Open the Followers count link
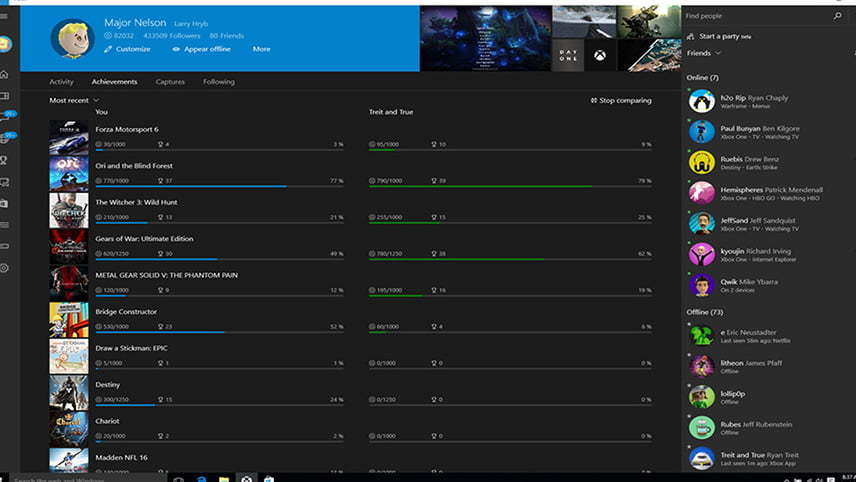 coord(171,36)
